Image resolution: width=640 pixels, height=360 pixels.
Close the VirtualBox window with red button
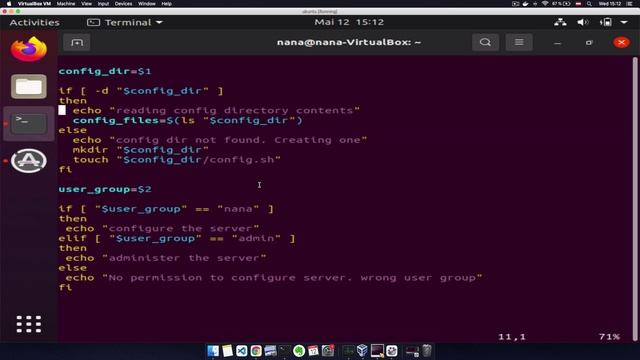click(4, 11)
